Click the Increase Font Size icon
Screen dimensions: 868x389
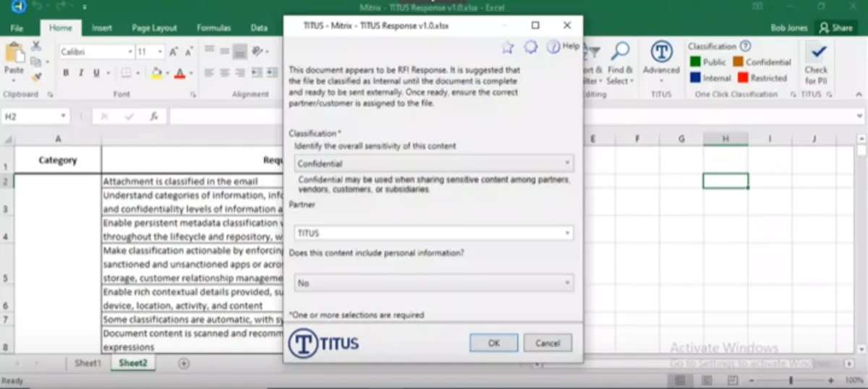click(x=174, y=52)
